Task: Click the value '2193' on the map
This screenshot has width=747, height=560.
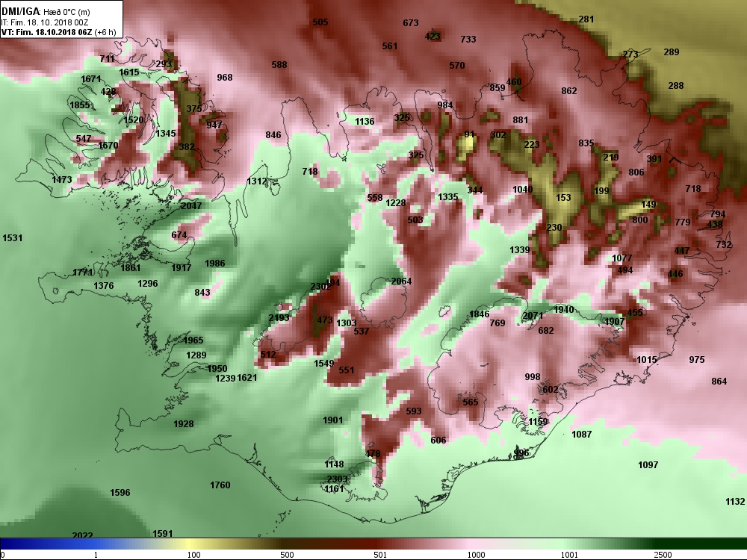Action: 279,317
